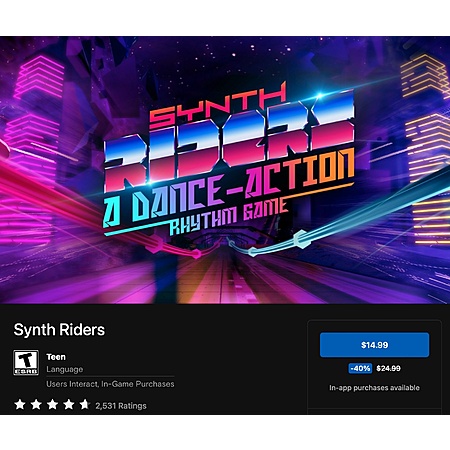Click the Teen rating label
Viewport: 450px width, 450px height.
tap(56, 357)
